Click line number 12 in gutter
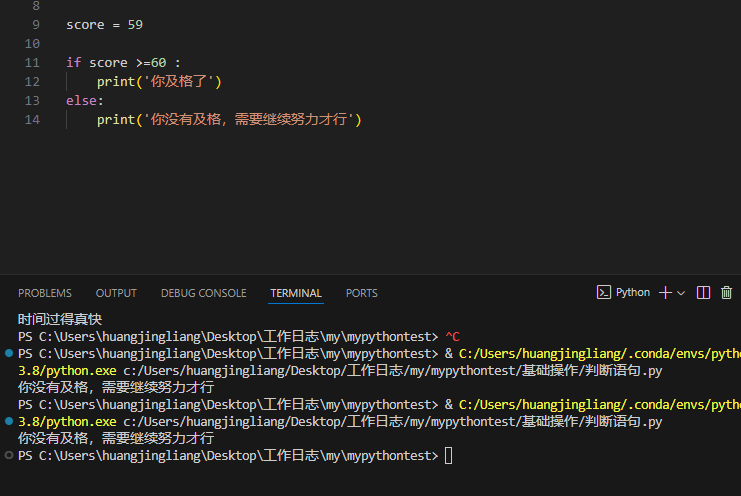The height and width of the screenshot is (496, 741). (x=32, y=82)
